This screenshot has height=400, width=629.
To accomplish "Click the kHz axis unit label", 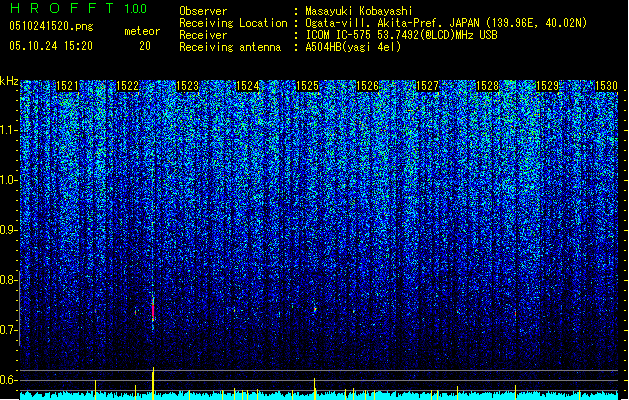I will point(9,81).
